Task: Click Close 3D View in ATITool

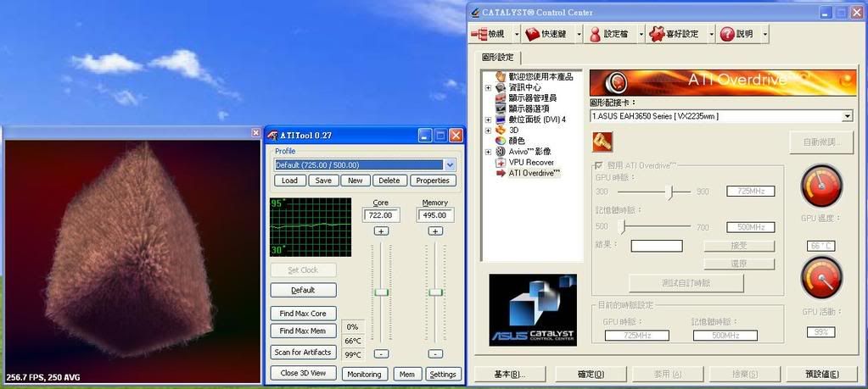Action: [303, 373]
